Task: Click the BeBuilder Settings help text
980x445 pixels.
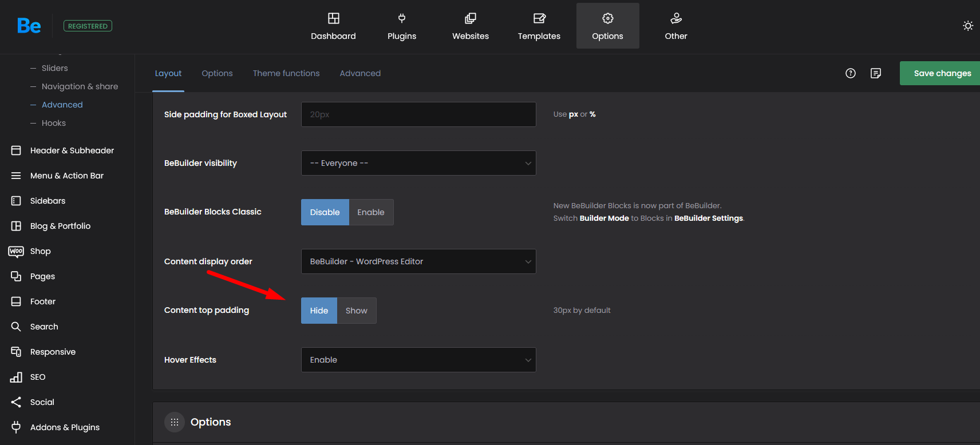Action: point(709,218)
